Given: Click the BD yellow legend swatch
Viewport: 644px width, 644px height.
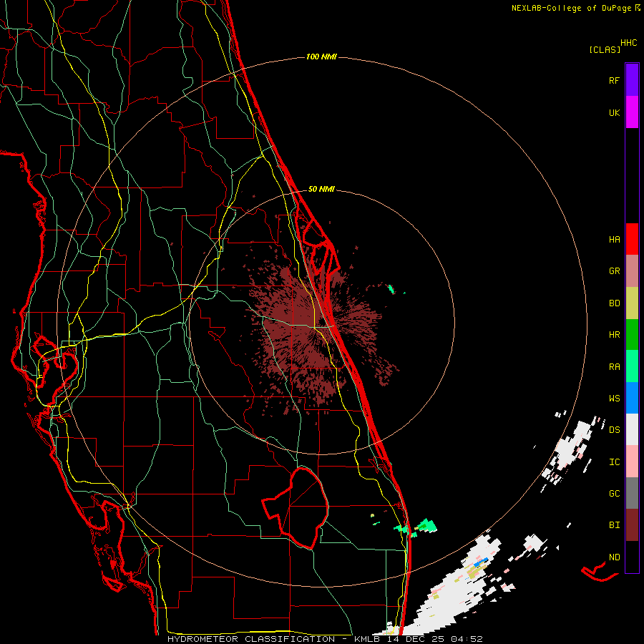Looking at the screenshot, I should pos(632,303).
